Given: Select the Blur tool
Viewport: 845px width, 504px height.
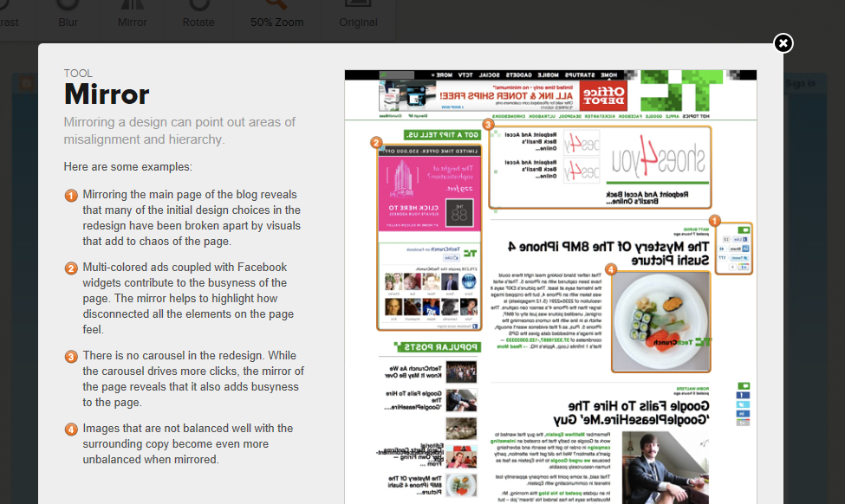Looking at the screenshot, I should click(x=68, y=14).
